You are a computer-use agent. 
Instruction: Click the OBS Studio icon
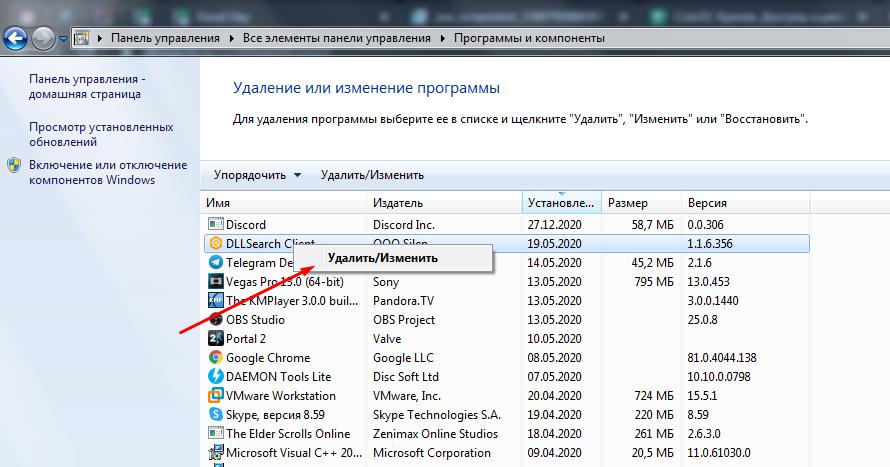point(216,319)
